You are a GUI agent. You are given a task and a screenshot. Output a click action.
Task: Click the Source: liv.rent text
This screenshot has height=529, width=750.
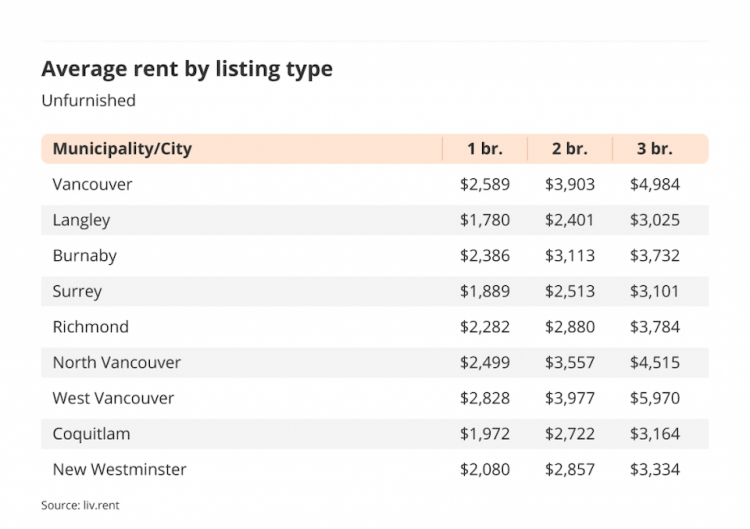coord(80,505)
